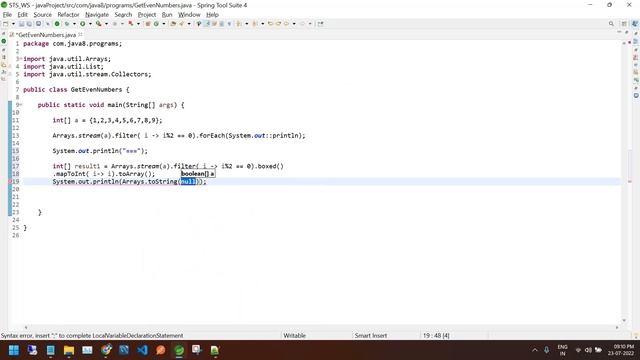Click the 'boolean[] a' parameter hint popup
640x360 pixels.
coord(198,173)
